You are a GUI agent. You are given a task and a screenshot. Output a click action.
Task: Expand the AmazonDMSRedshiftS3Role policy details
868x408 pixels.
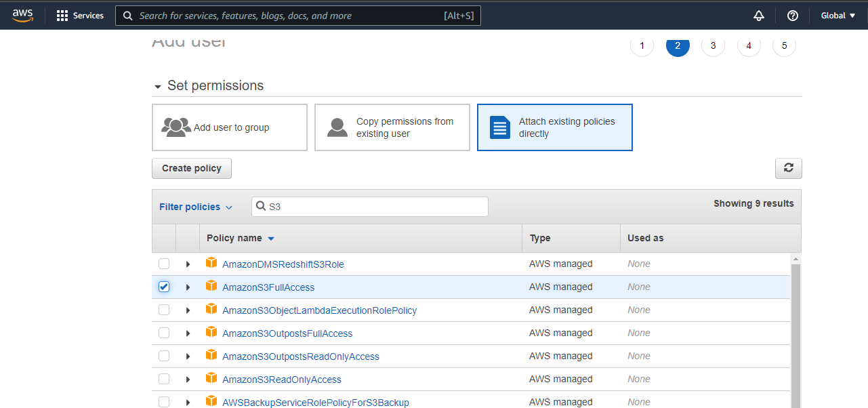(x=188, y=264)
